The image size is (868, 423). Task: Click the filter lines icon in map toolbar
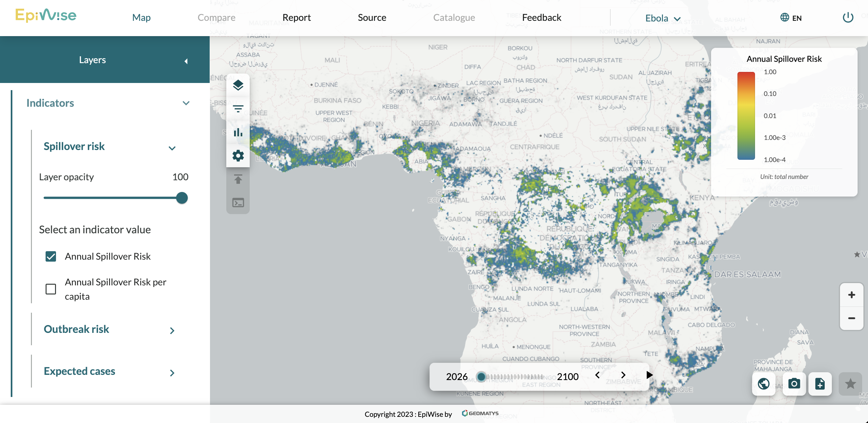coord(238,108)
